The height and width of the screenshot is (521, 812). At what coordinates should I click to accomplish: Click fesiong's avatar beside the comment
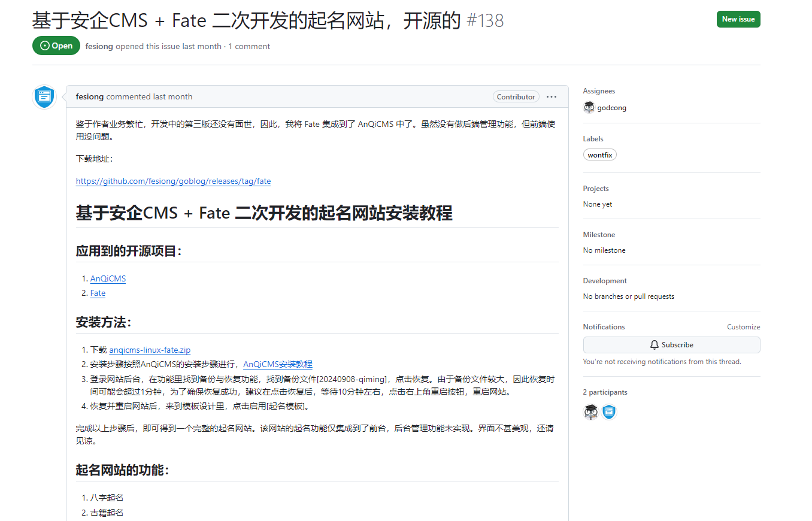(x=44, y=97)
